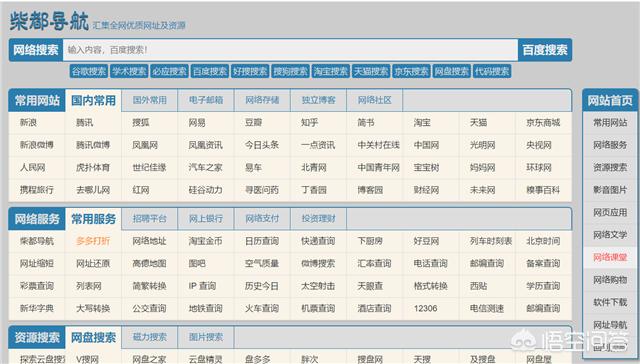Open the 新华字典 link

[36, 308]
